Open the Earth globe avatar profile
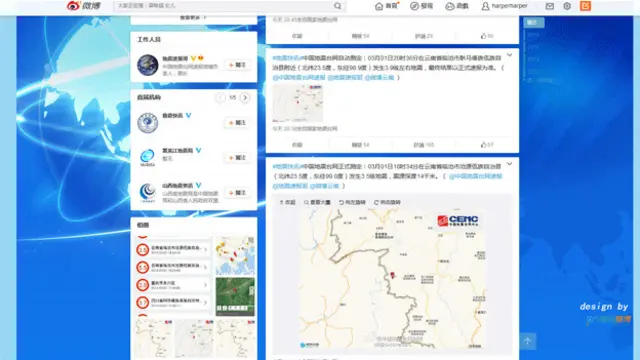640x360 pixels. tap(147, 65)
